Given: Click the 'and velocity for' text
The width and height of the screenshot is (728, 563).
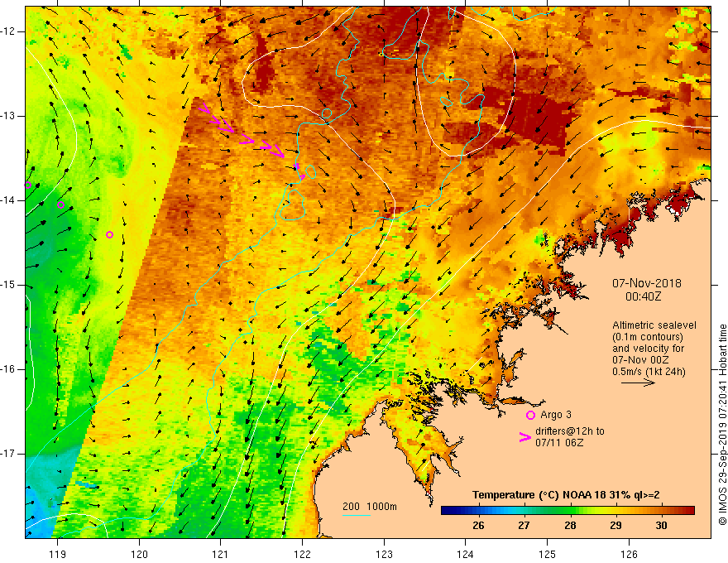Looking at the screenshot, I should 648,348.
